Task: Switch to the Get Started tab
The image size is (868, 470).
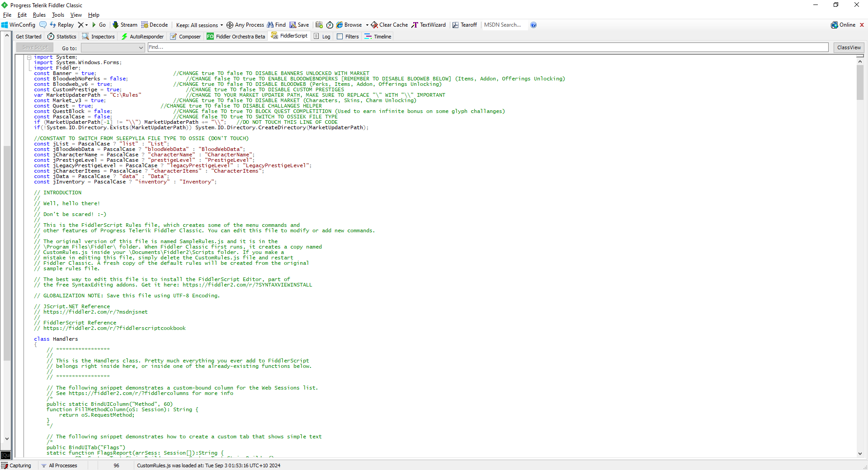Action: tap(28, 37)
